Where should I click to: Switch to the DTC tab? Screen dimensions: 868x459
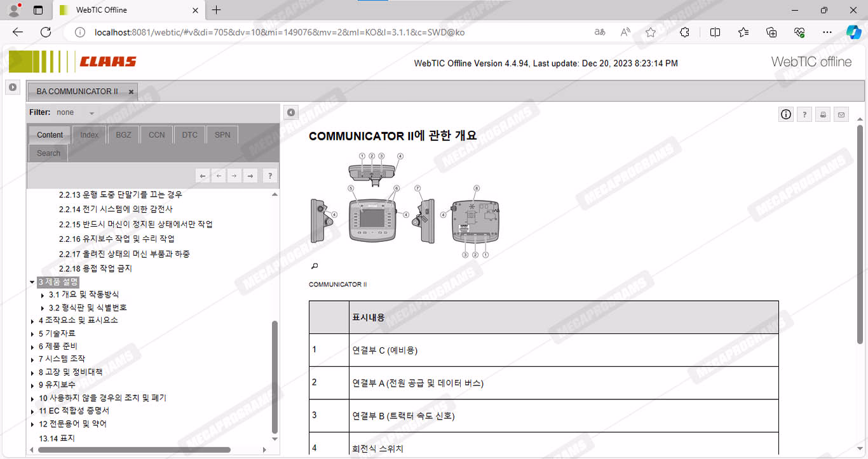coord(189,135)
